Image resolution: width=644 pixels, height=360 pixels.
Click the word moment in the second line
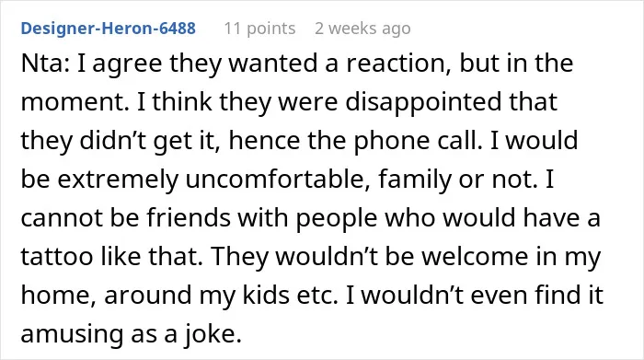(72, 102)
